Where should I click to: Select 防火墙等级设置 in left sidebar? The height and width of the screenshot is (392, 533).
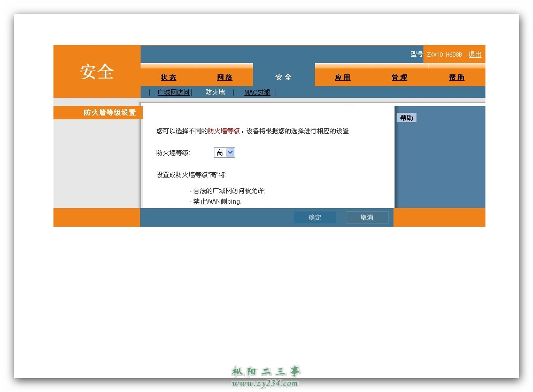(x=98, y=112)
